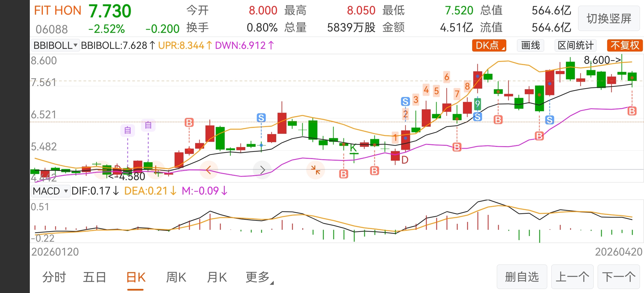Viewport: 644px width, 293px height.
Task: Go to the next stock with 下一个
Action: click(619, 277)
